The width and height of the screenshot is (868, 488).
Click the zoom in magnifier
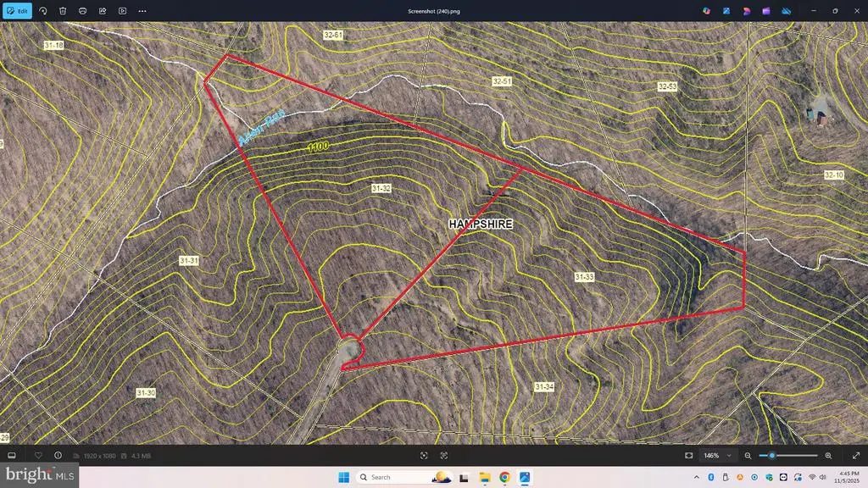pyautogui.click(x=828, y=456)
